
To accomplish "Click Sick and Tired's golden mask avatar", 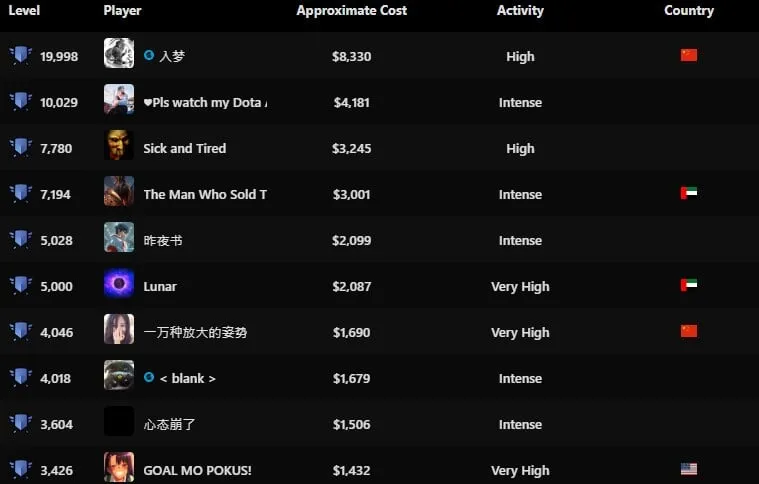I will click(119, 145).
